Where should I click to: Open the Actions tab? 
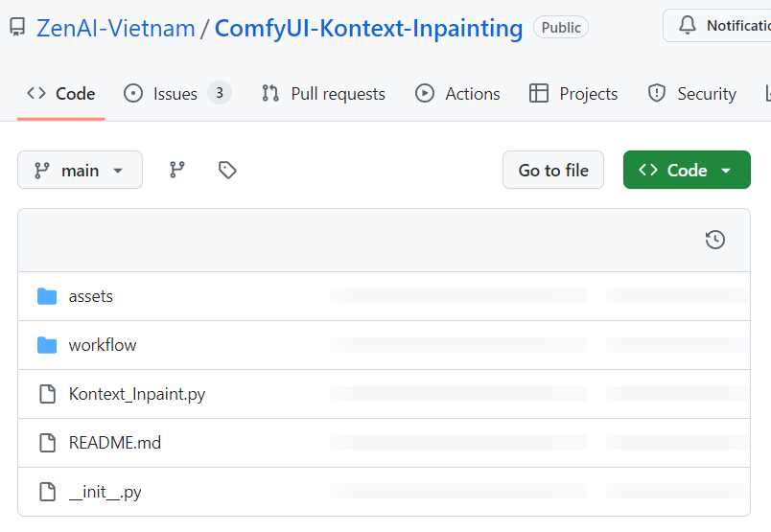457,93
